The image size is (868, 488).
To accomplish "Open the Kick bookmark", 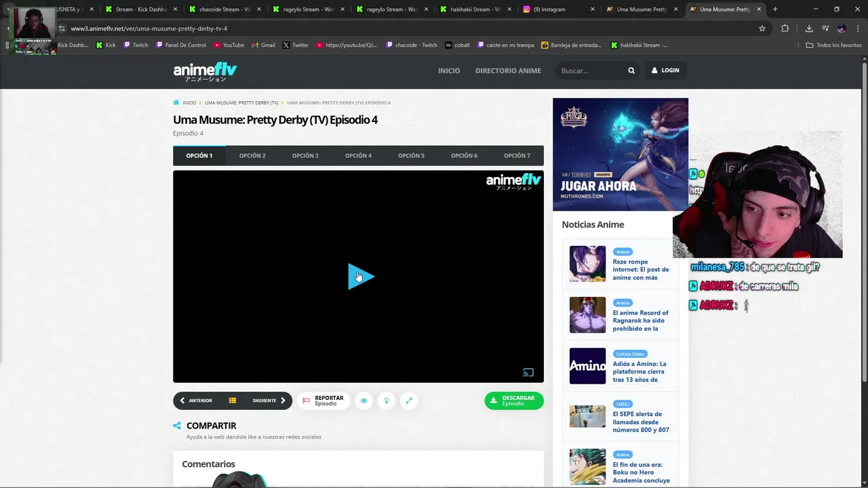I will [106, 45].
